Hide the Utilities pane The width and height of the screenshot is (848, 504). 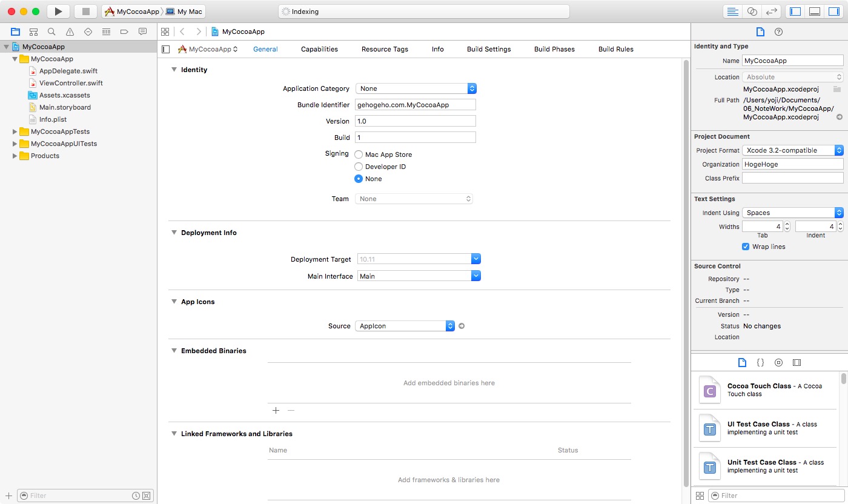(x=833, y=12)
